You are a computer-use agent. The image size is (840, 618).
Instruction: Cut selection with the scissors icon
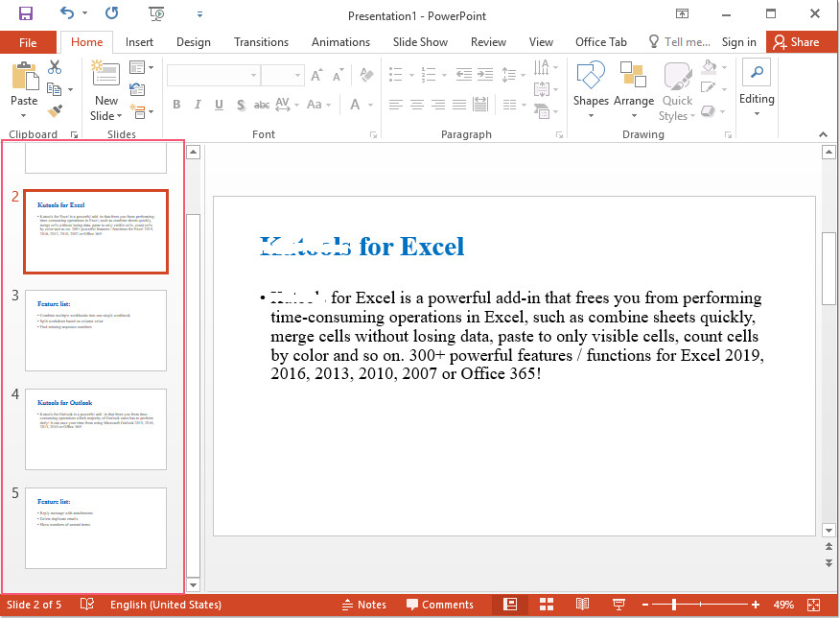point(55,67)
